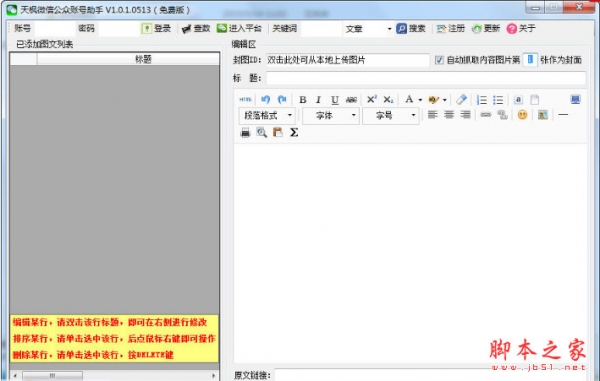
Task: Click the 搜索 search button
Action: [x=411, y=28]
